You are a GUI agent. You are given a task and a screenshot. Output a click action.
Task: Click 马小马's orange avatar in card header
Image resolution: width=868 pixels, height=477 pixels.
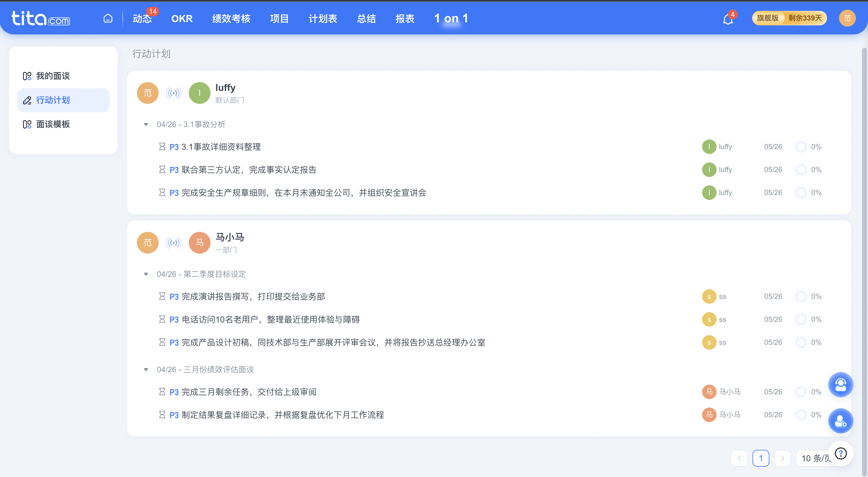(x=199, y=242)
